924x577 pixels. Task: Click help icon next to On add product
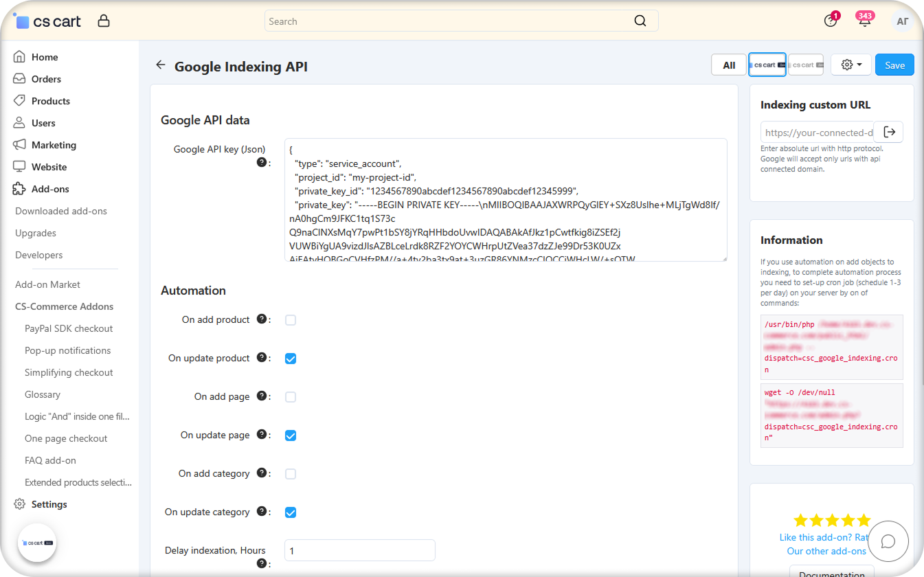tap(261, 319)
